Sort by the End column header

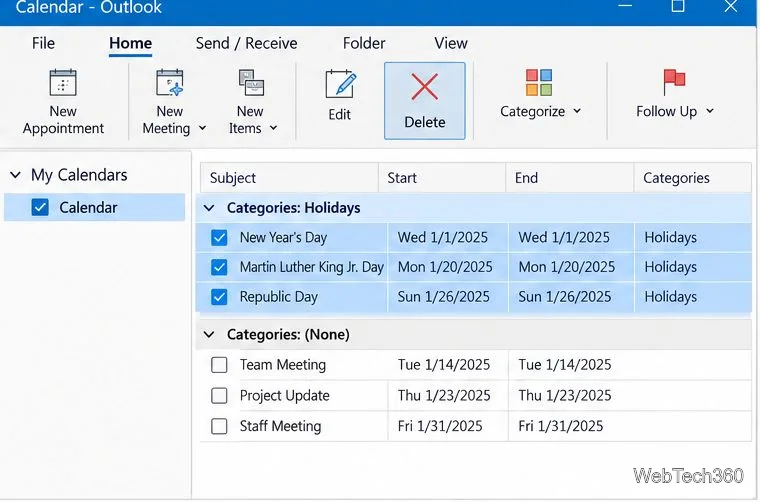(x=570, y=178)
